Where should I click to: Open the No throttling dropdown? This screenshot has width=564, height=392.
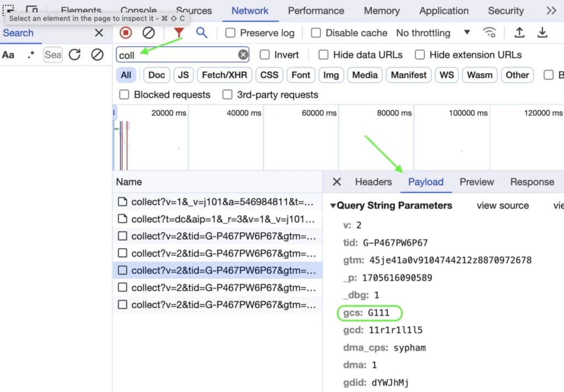pos(433,33)
